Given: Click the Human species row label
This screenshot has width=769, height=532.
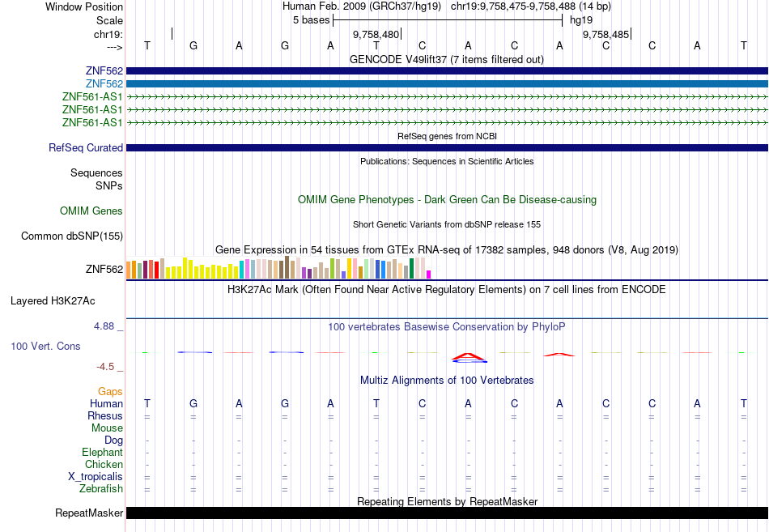Looking at the screenshot, I should (x=106, y=403).
